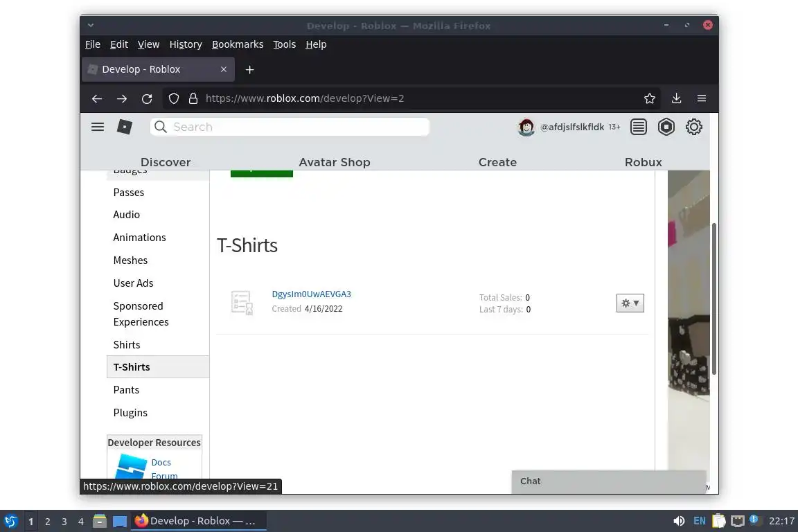Open the Firefox application menu icon
Viewport: 798px width, 532px height.
coord(701,98)
